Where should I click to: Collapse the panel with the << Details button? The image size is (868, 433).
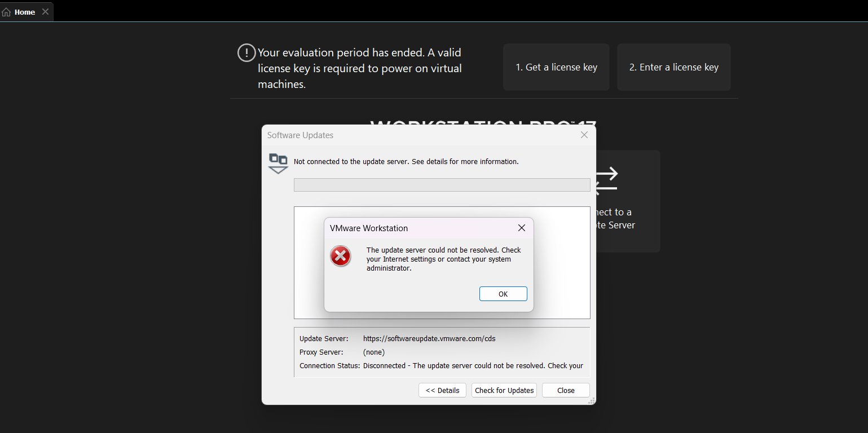pos(442,390)
